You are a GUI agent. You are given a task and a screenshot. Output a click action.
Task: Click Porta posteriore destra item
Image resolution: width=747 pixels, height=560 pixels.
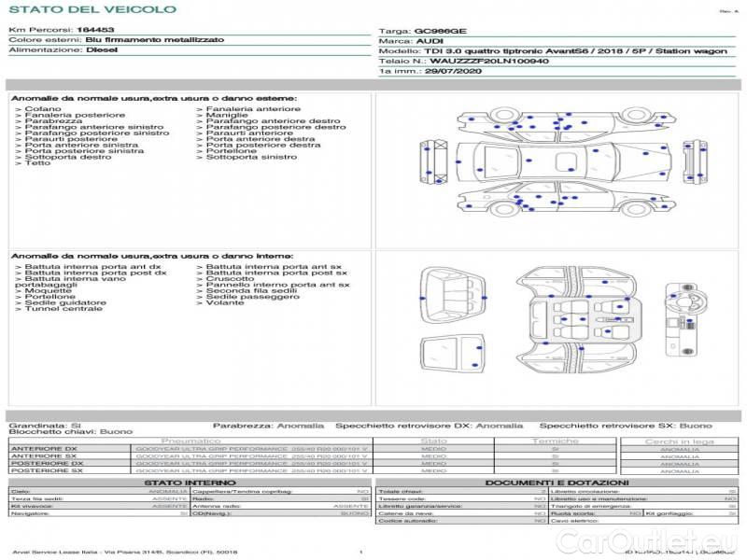pyautogui.click(x=263, y=146)
